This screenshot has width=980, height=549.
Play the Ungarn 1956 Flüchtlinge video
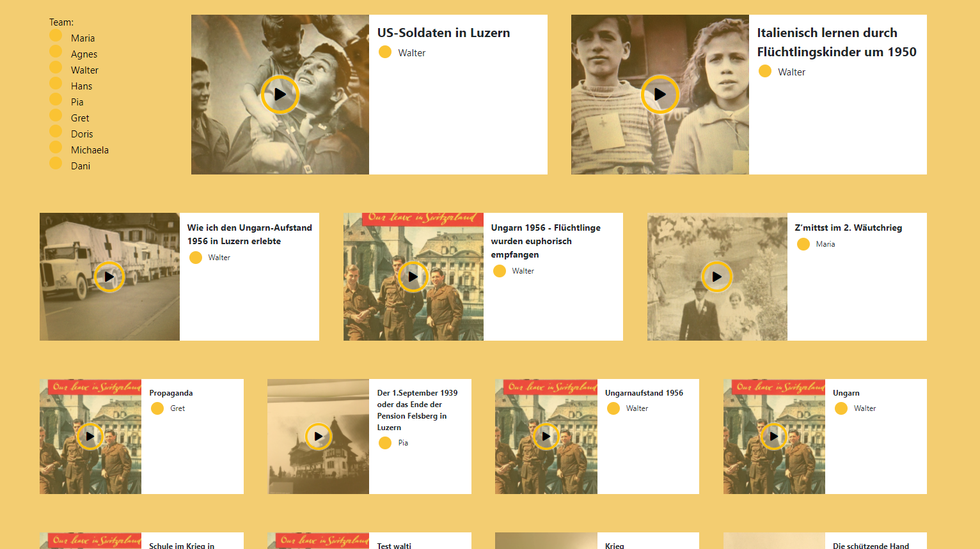413,277
